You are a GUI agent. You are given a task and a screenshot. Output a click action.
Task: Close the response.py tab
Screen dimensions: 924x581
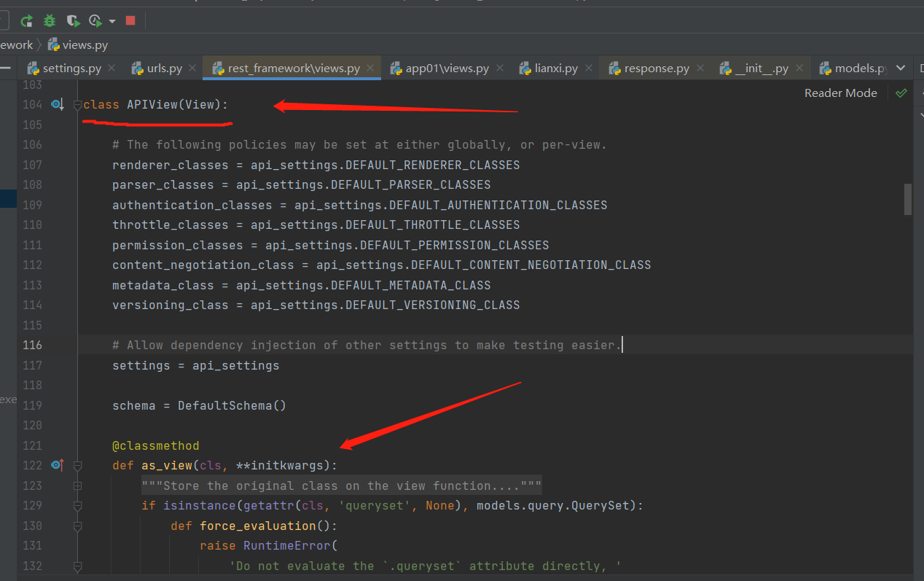(x=700, y=69)
